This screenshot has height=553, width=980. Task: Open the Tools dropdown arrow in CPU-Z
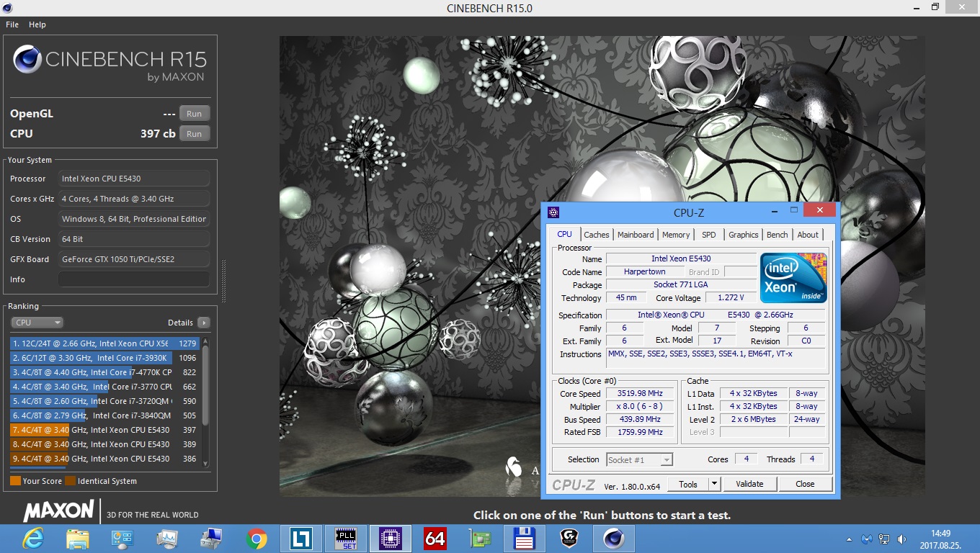(714, 484)
